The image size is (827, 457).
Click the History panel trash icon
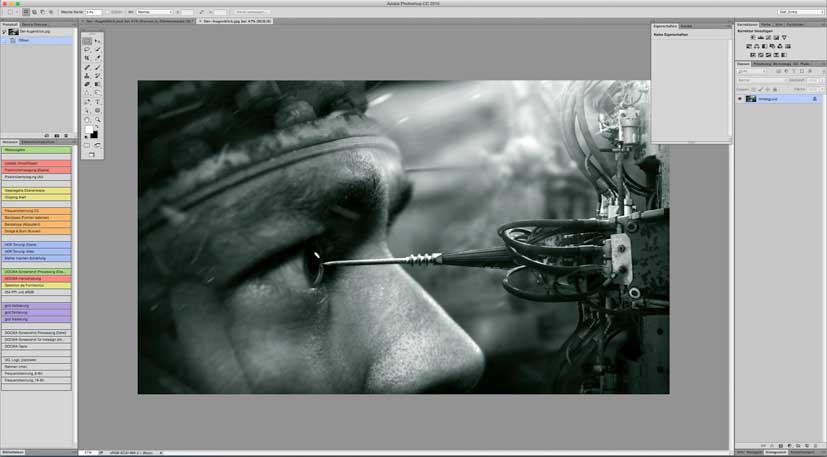pos(66,136)
